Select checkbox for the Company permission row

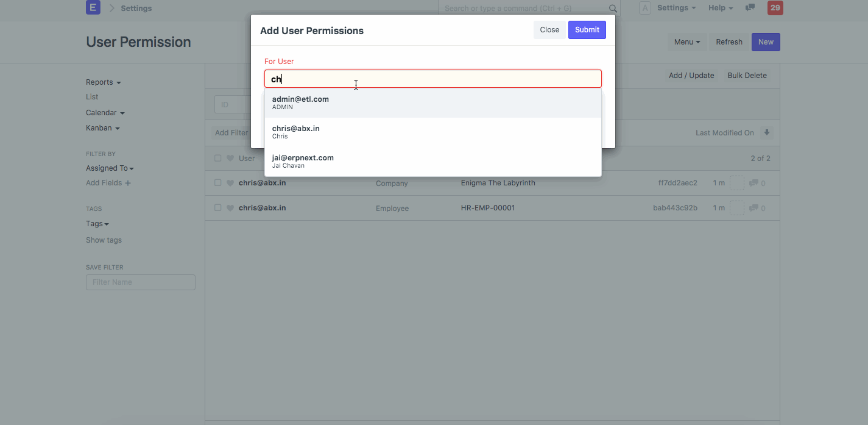[218, 183]
